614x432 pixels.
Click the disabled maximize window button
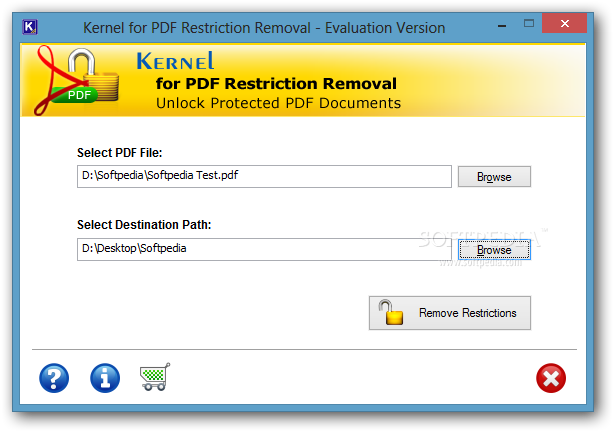tap(529, 23)
